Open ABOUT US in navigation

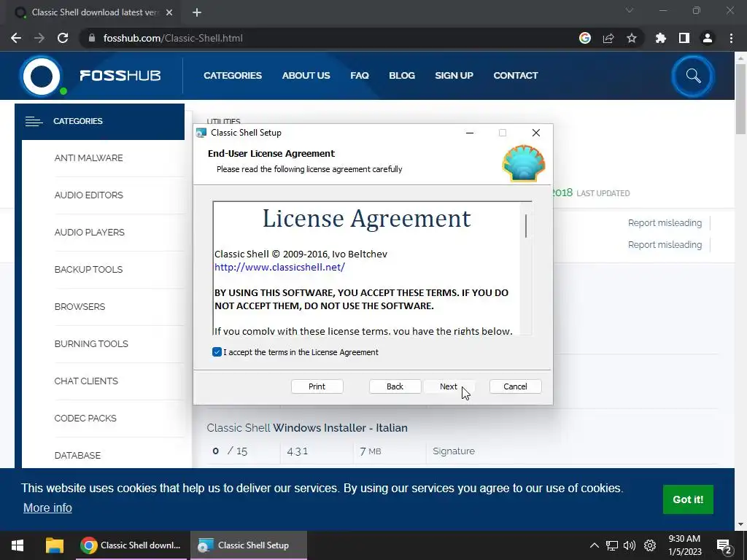[x=306, y=75]
